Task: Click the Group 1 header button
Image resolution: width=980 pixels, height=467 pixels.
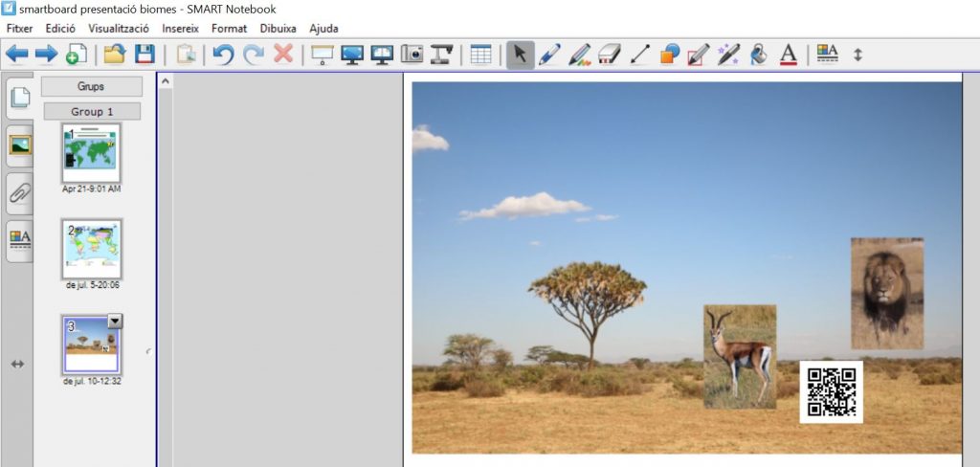Action: pos(92,112)
